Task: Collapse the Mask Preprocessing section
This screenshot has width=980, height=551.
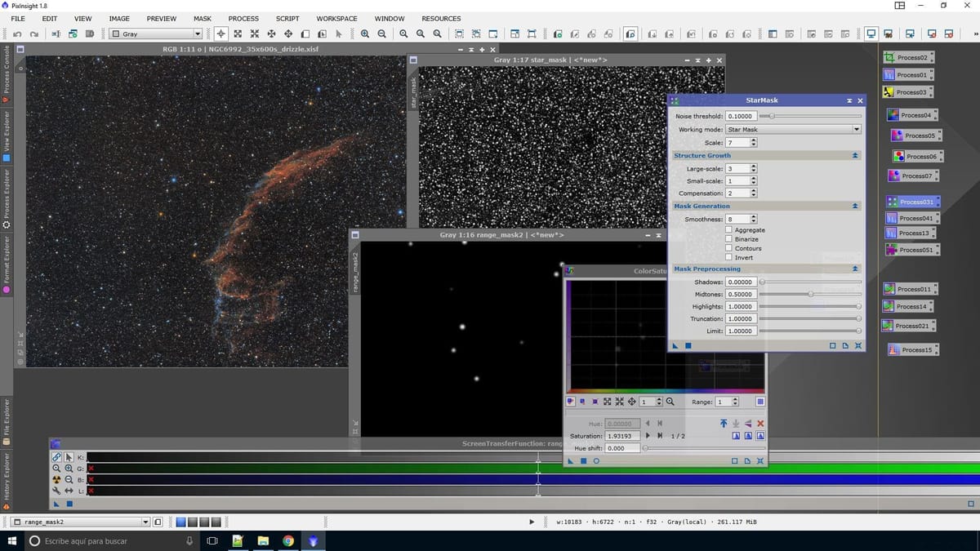Action: (x=855, y=269)
